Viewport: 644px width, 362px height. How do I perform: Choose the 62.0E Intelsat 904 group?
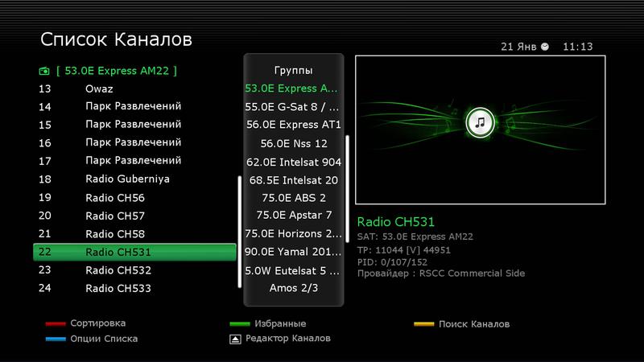tap(294, 161)
